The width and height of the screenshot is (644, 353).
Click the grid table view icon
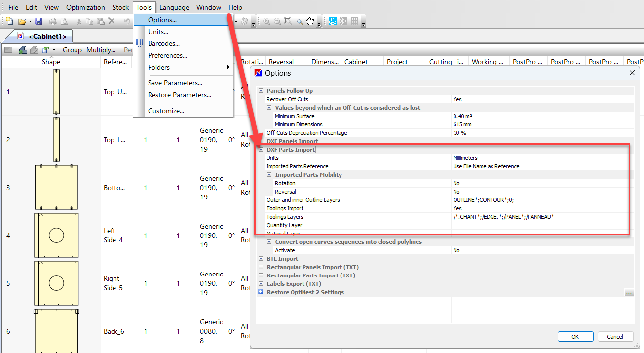pos(355,21)
